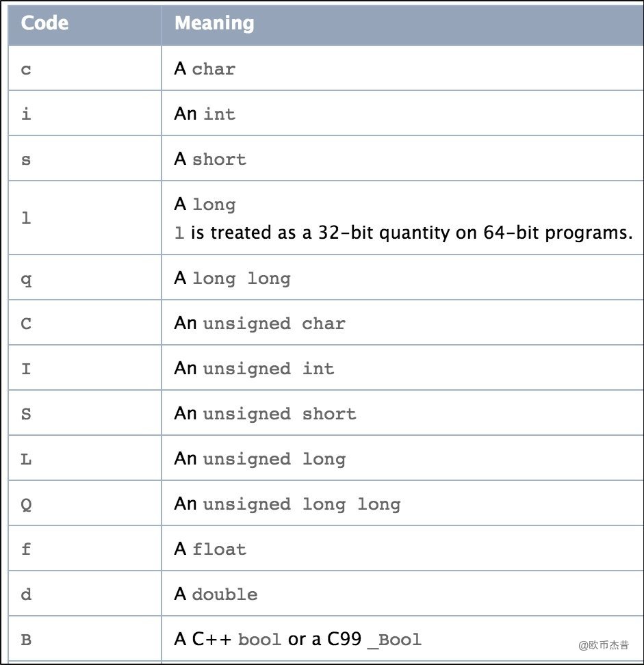
Task: Click the "An int" meaning cell
Action: (x=205, y=114)
